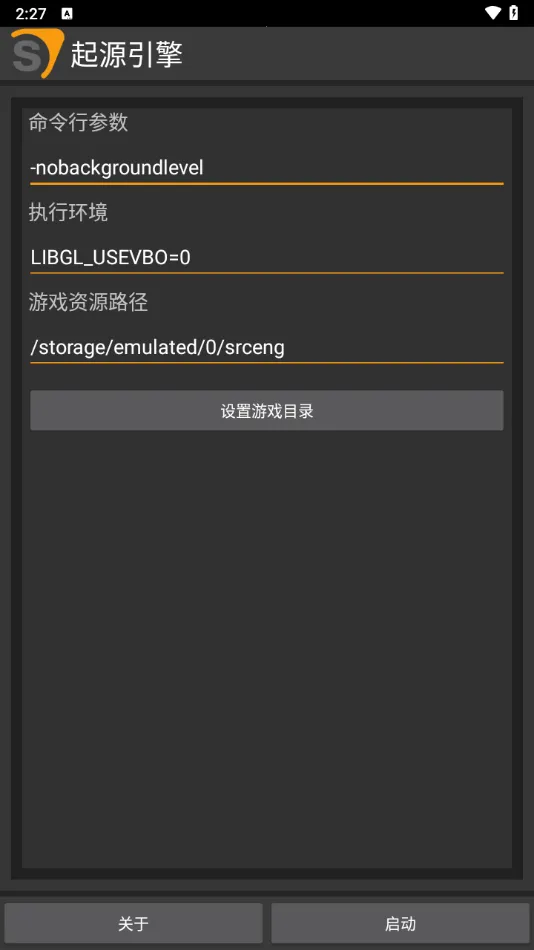
Task: Click the 设置游戏目录 button
Action: pos(267,411)
